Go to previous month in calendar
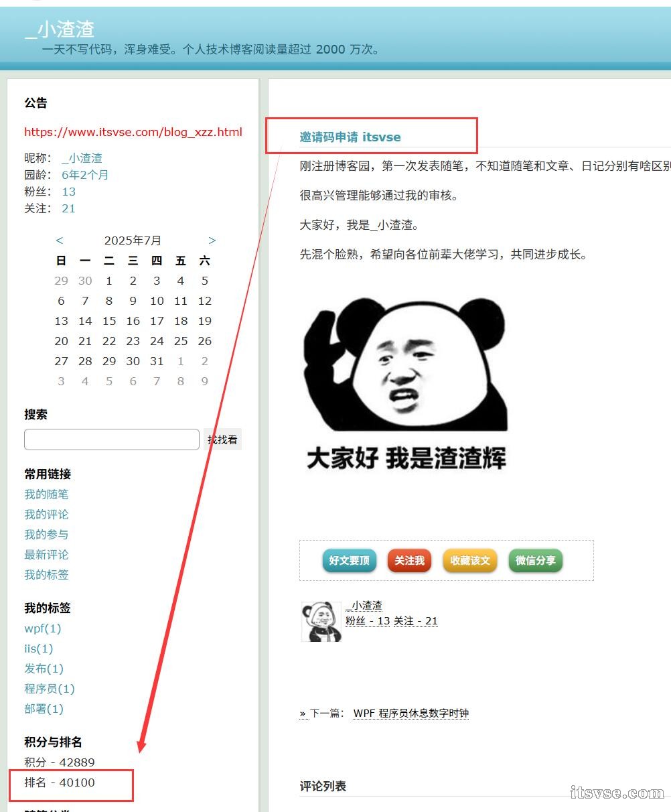 pos(60,241)
